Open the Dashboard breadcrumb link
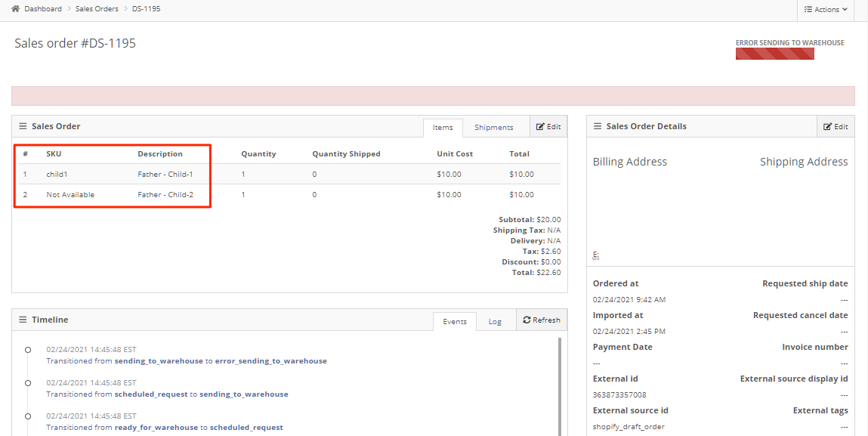The height and width of the screenshot is (436, 868). coord(43,9)
